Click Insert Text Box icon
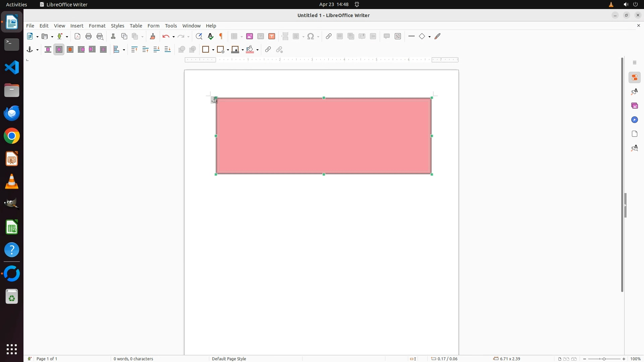Screen dimensions: 644x362 [272, 37]
